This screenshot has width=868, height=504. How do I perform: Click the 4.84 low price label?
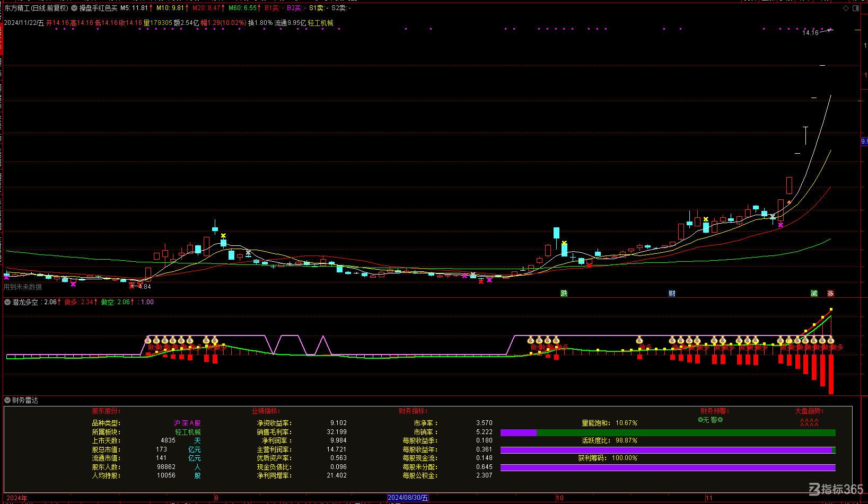[x=145, y=287]
